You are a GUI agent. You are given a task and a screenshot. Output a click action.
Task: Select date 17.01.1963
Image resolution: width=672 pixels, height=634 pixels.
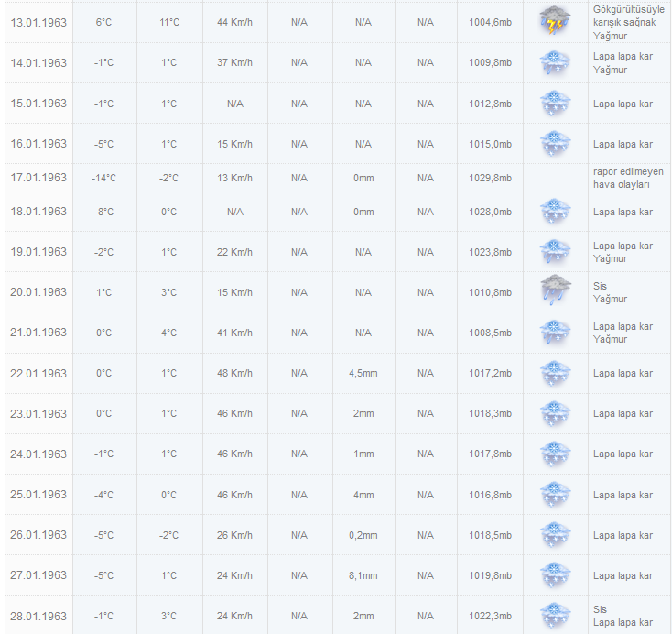[38, 178]
